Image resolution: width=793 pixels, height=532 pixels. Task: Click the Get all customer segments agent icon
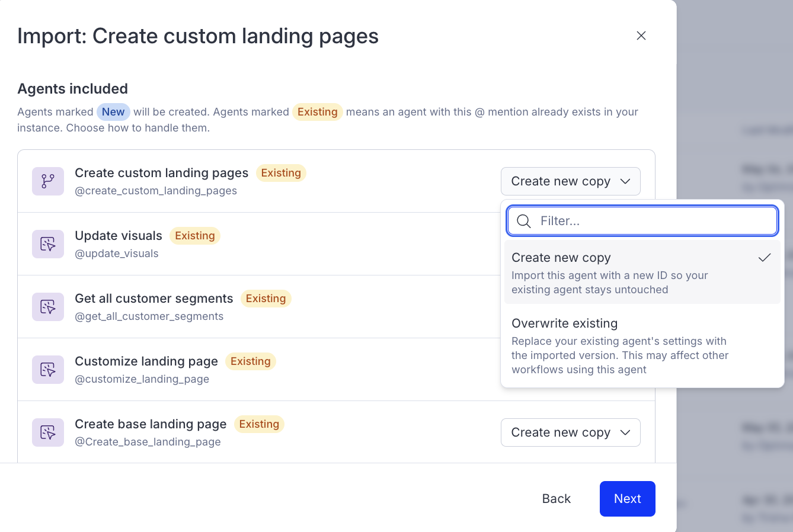point(48,307)
